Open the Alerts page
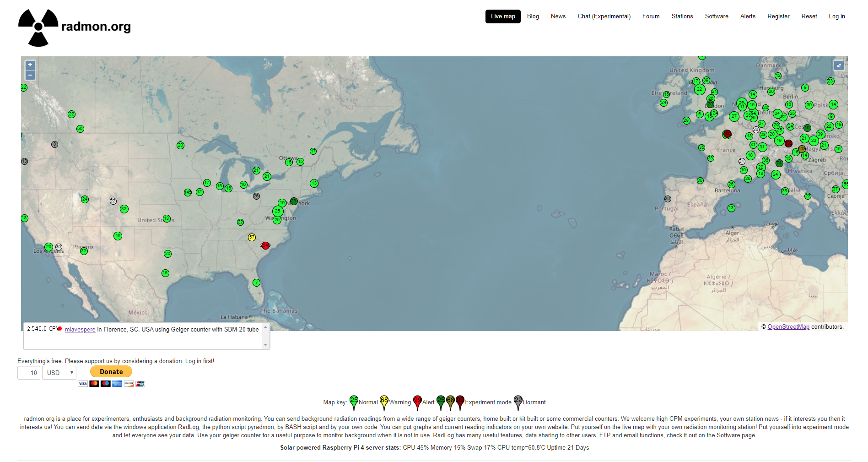Image resolution: width=868 pixels, height=462 pixels. pos(748,16)
